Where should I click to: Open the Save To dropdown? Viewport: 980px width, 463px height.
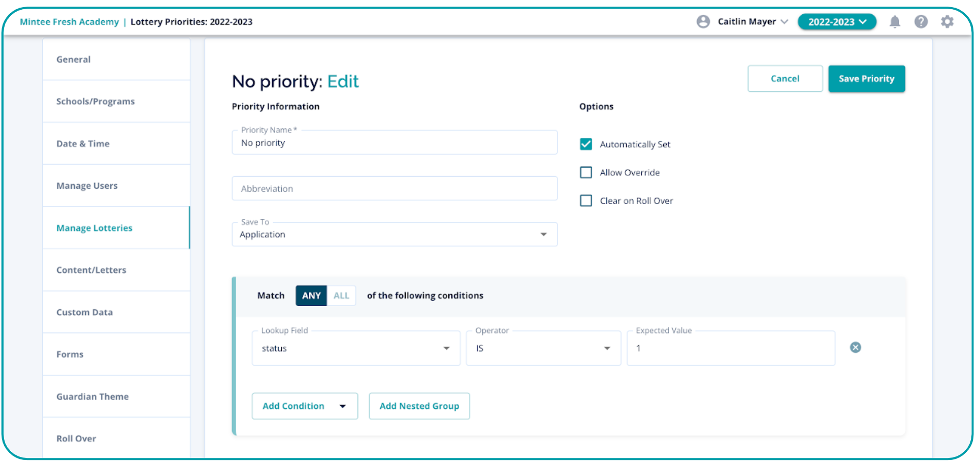pos(395,235)
